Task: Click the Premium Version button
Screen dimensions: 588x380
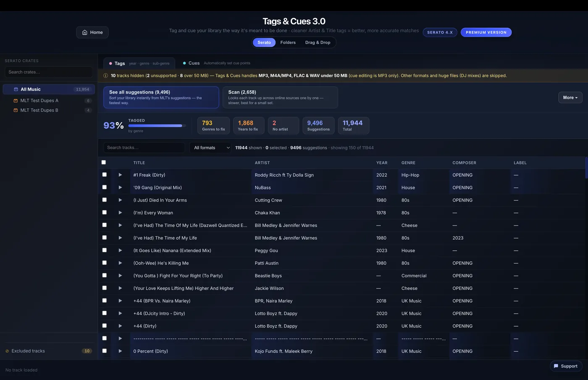Action: point(486,32)
